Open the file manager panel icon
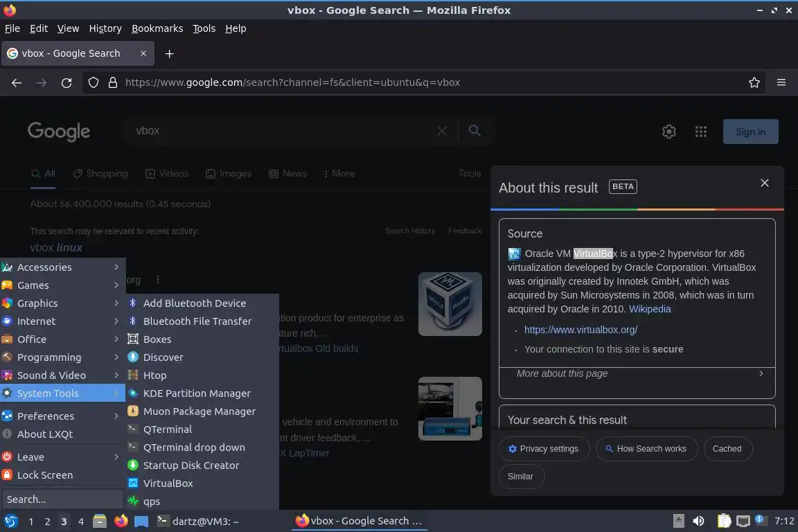798x532 pixels. pyautogui.click(x=100, y=522)
